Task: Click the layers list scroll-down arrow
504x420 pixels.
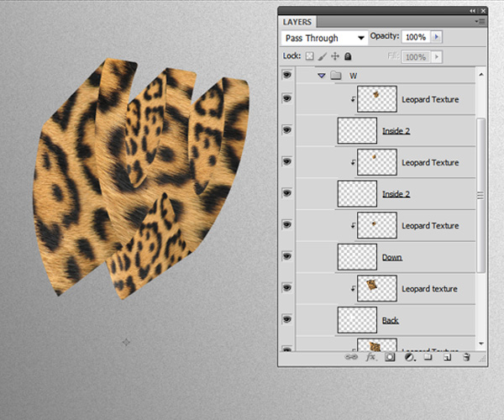Action: click(481, 344)
